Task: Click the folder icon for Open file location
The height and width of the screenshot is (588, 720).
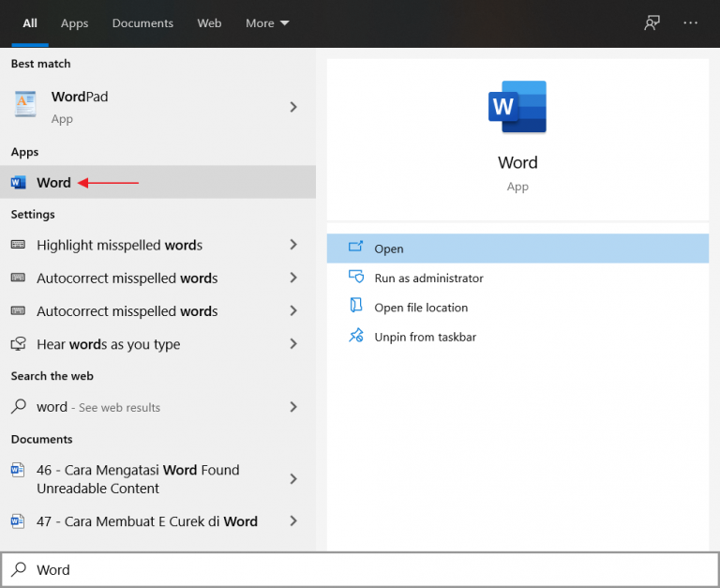Action: click(x=356, y=305)
